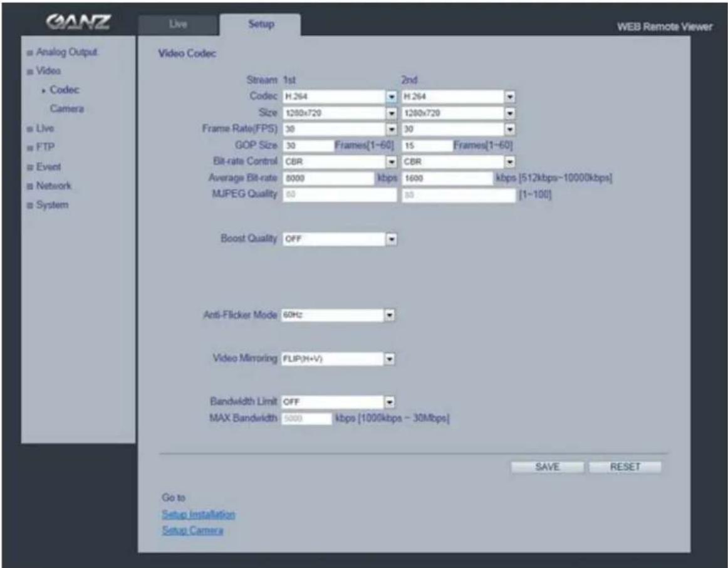Open 2nd stream Codec dropdown

[x=459, y=97]
